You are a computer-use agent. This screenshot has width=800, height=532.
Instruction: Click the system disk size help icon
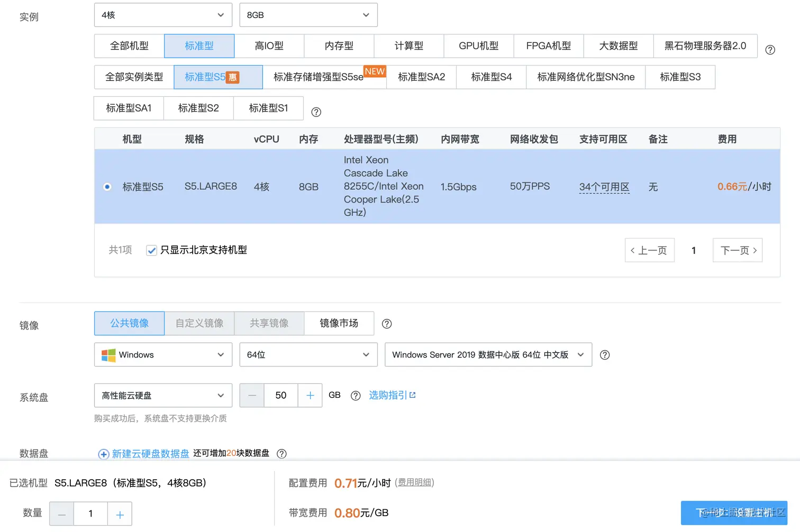(355, 396)
